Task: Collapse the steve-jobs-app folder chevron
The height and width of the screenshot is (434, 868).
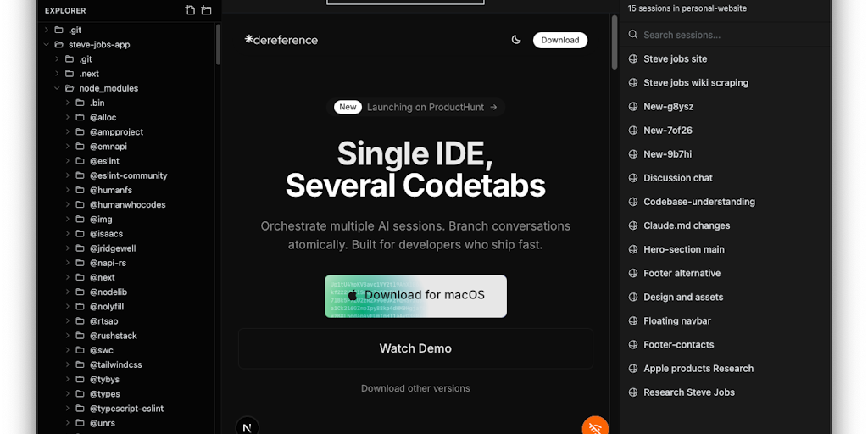Action: pos(47,44)
